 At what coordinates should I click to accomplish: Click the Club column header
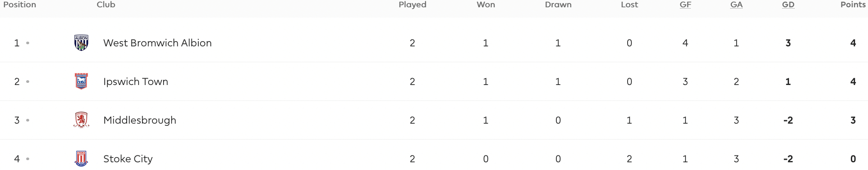click(106, 5)
